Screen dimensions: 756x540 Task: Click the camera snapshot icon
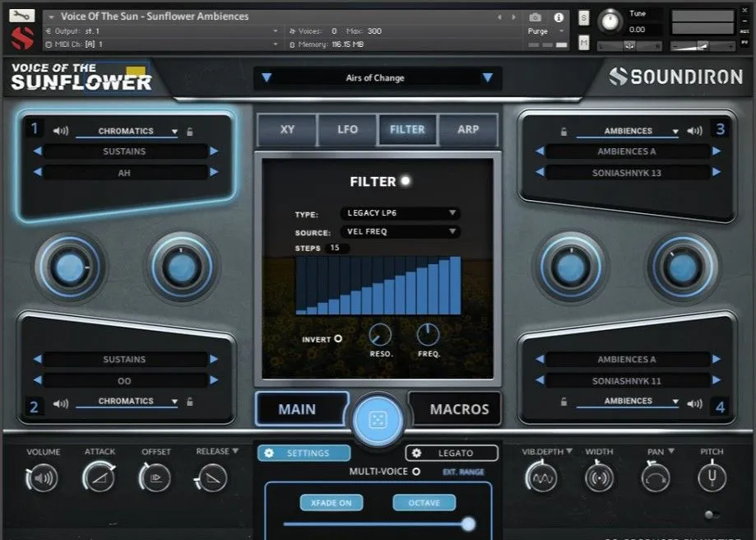(x=536, y=17)
